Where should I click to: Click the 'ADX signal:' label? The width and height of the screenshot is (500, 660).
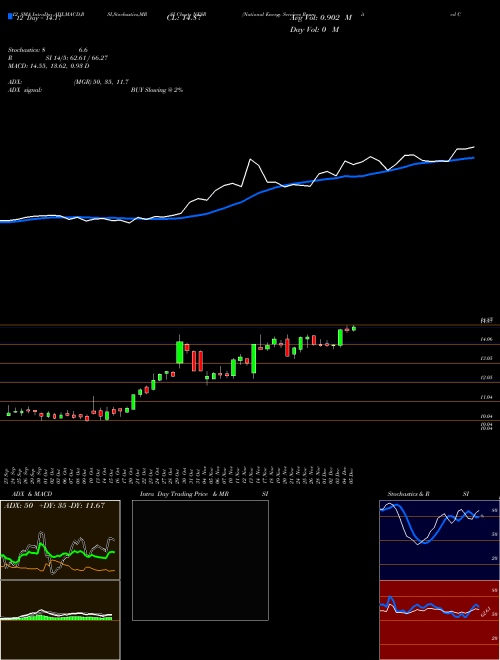coord(24,90)
